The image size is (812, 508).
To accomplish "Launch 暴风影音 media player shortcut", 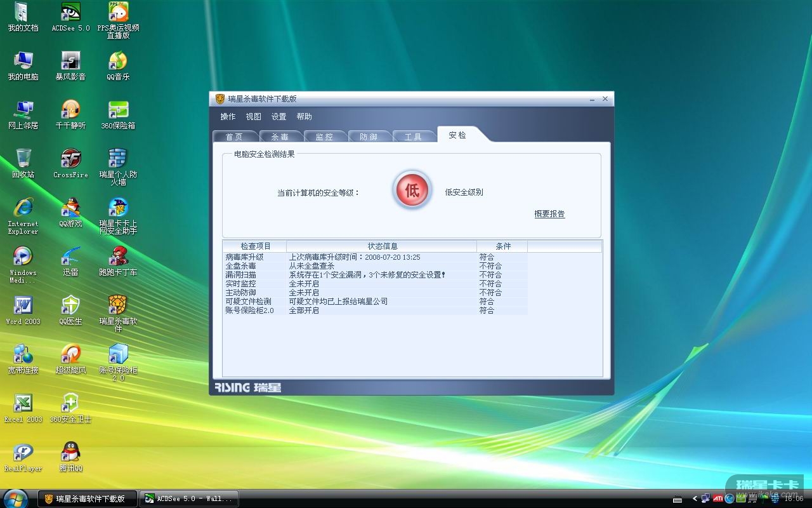I will (x=70, y=66).
